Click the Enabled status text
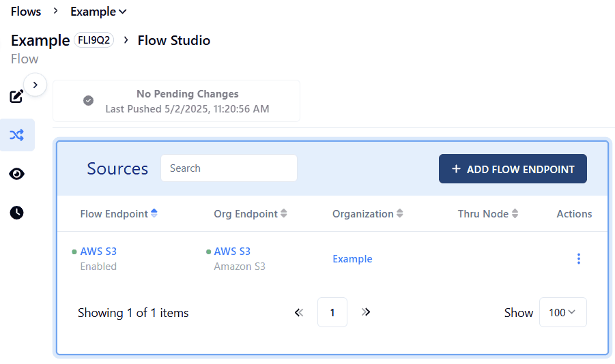This screenshot has width=615, height=364. click(98, 267)
